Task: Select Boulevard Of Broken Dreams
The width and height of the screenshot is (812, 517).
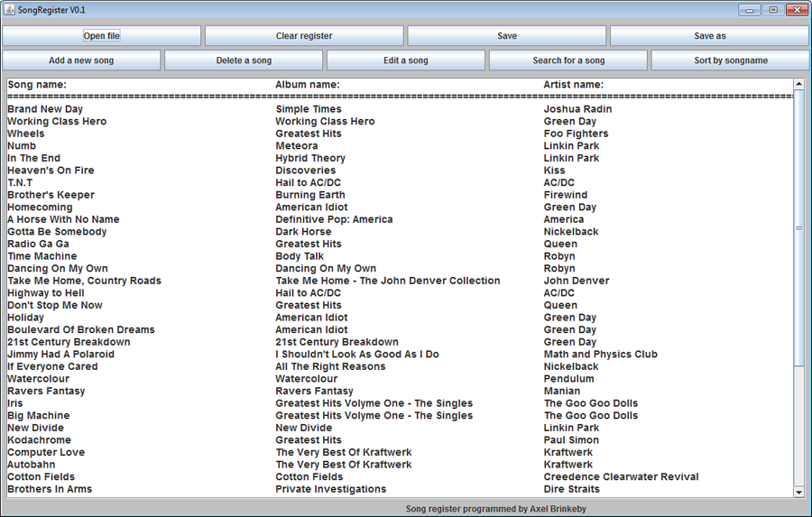Action: [81, 329]
